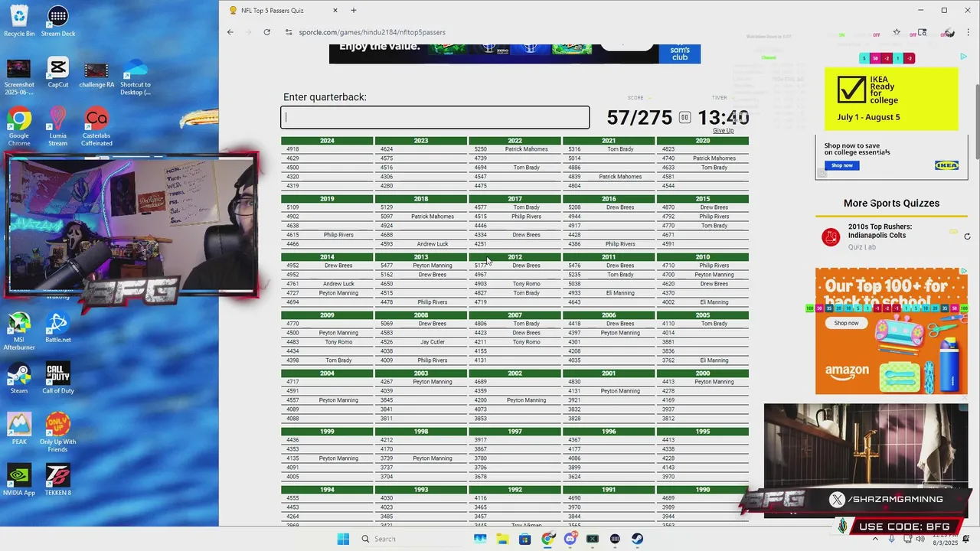Viewport: 980px width, 551px height.
Task: Click the Amazon ad Shop now button
Action: pyautogui.click(x=846, y=323)
